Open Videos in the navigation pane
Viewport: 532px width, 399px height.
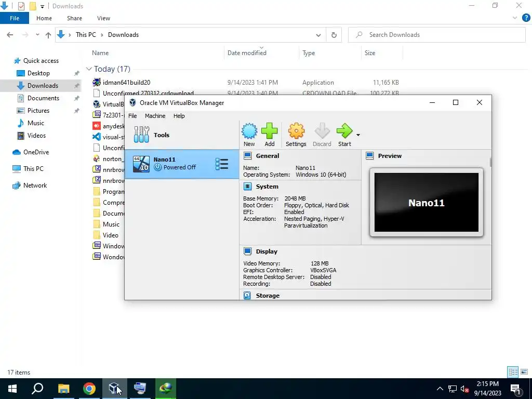[36, 136]
